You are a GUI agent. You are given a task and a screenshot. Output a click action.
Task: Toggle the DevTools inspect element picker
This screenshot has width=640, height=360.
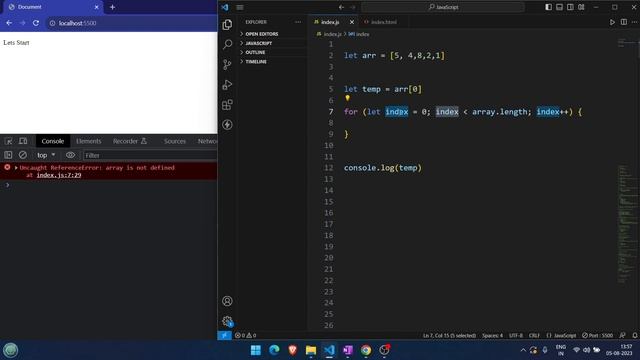pyautogui.click(x=9, y=141)
